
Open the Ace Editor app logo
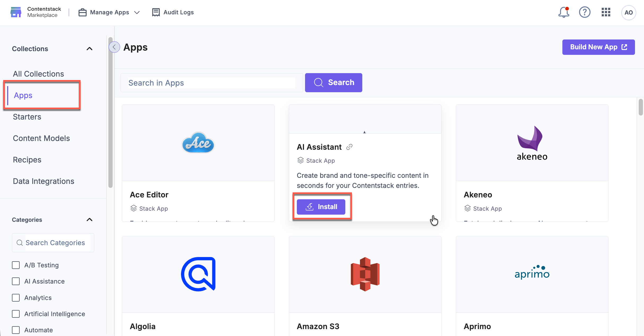198,143
